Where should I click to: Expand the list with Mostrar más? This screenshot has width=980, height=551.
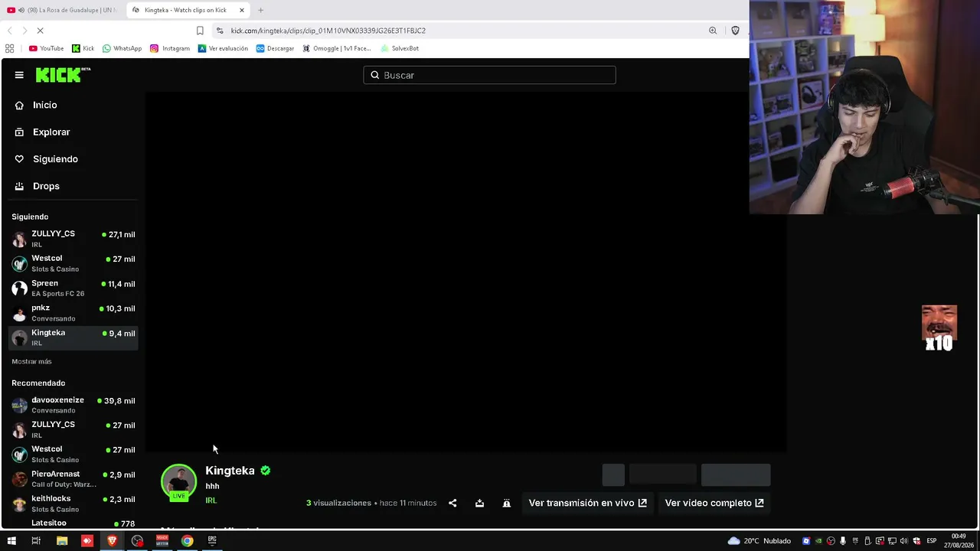[31, 361]
